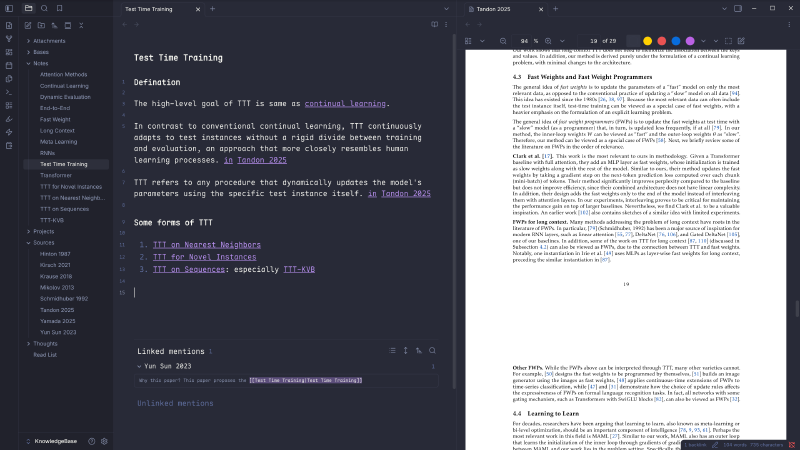Collapse Yun Sun 2023 linked mention

coord(139,366)
